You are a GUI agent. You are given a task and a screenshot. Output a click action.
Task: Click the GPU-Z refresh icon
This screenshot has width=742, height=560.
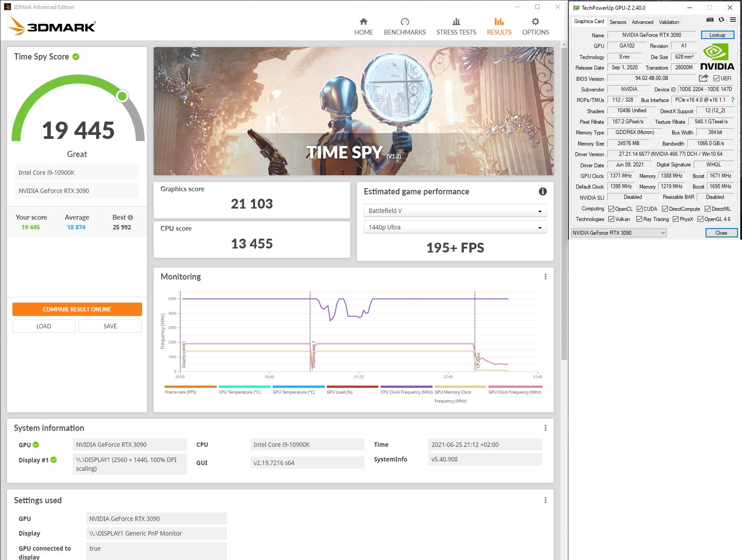coord(721,20)
